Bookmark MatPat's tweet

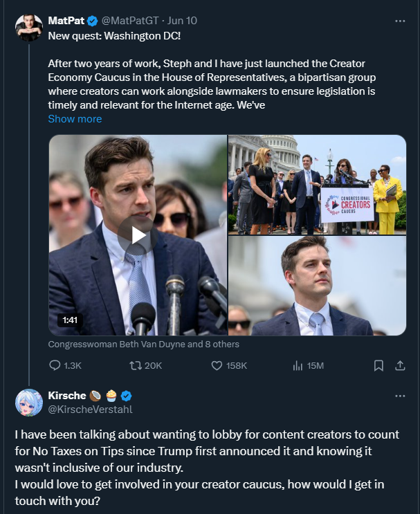[378, 365]
